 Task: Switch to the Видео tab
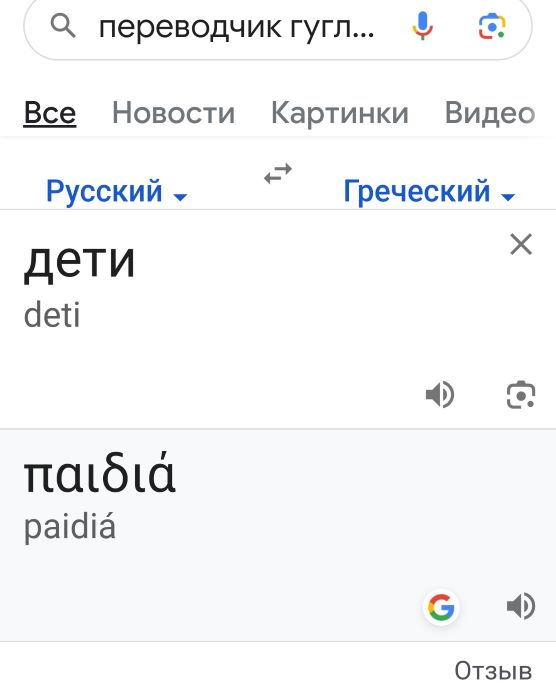[x=490, y=113]
